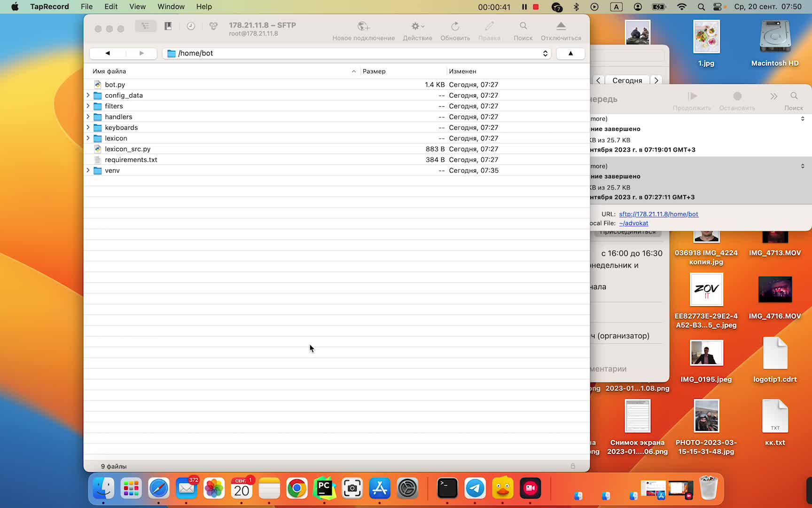This screenshot has width=812, height=508.
Task: Open the sftp://178.21.11.8/home/bot link
Action: (658, 214)
